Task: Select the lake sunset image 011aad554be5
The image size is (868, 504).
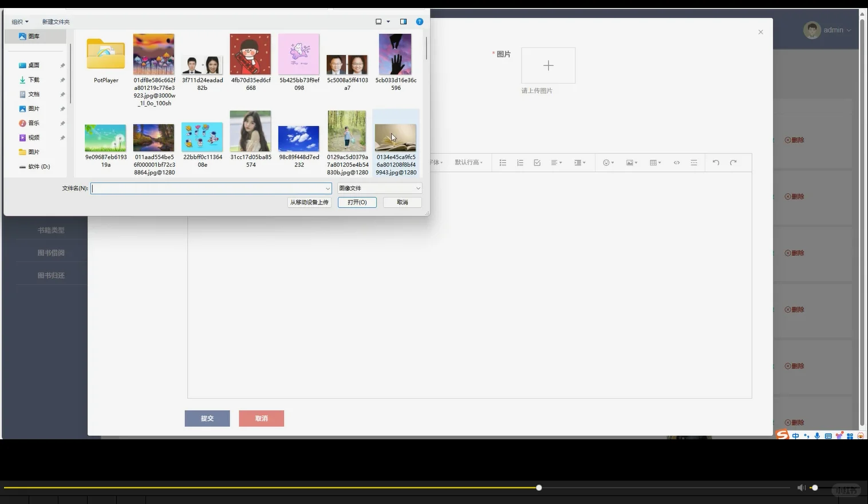Action: pyautogui.click(x=154, y=149)
